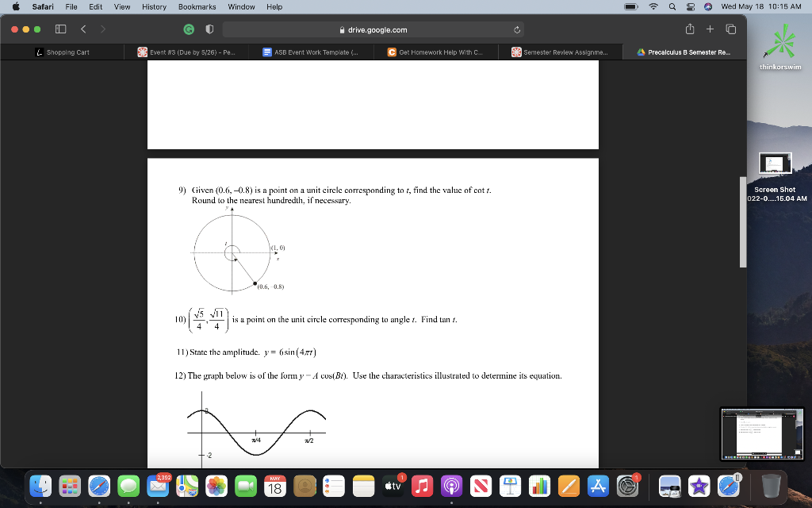This screenshot has height=508, width=812.
Task: Open Notes from the Dock
Action: tap(363, 487)
